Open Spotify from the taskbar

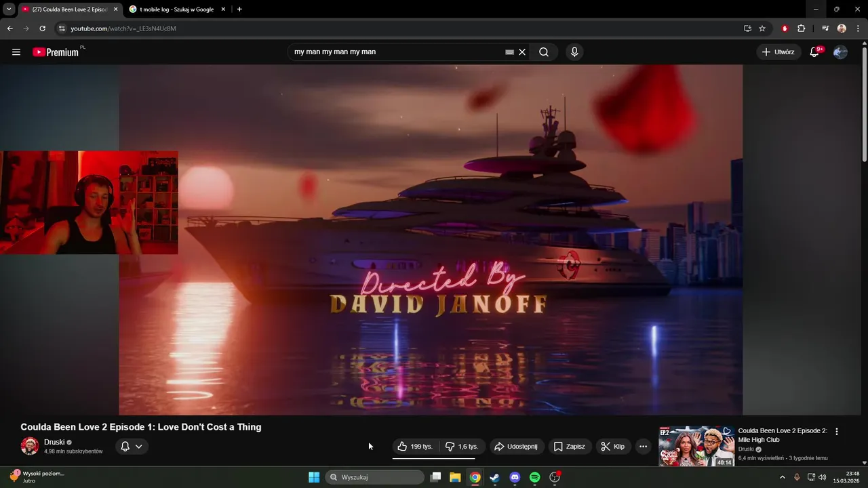(x=534, y=477)
